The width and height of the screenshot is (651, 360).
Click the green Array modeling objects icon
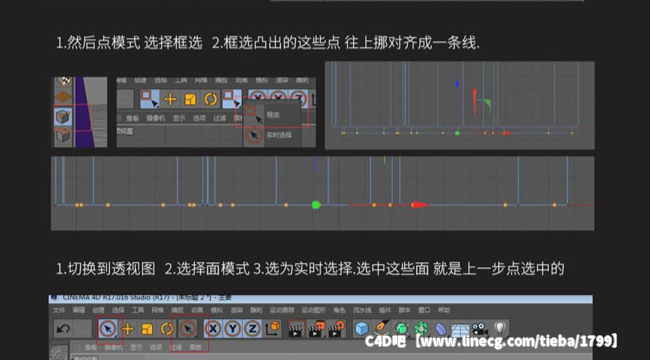(421, 329)
